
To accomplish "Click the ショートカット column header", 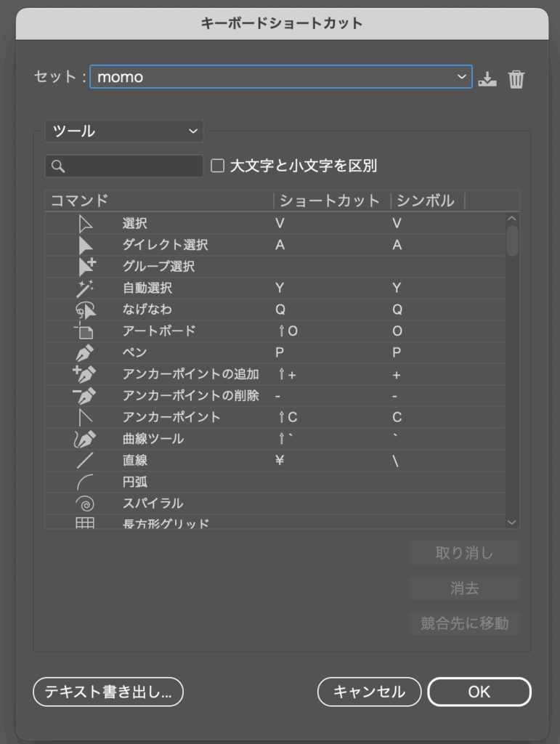I will coord(330,201).
